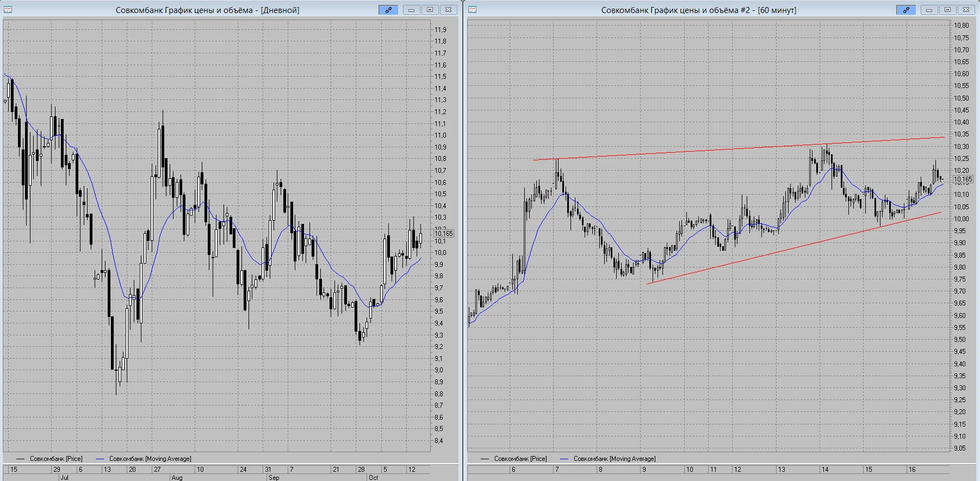
Task: Click the '28' date label on the daily time axis
Action: (x=361, y=470)
